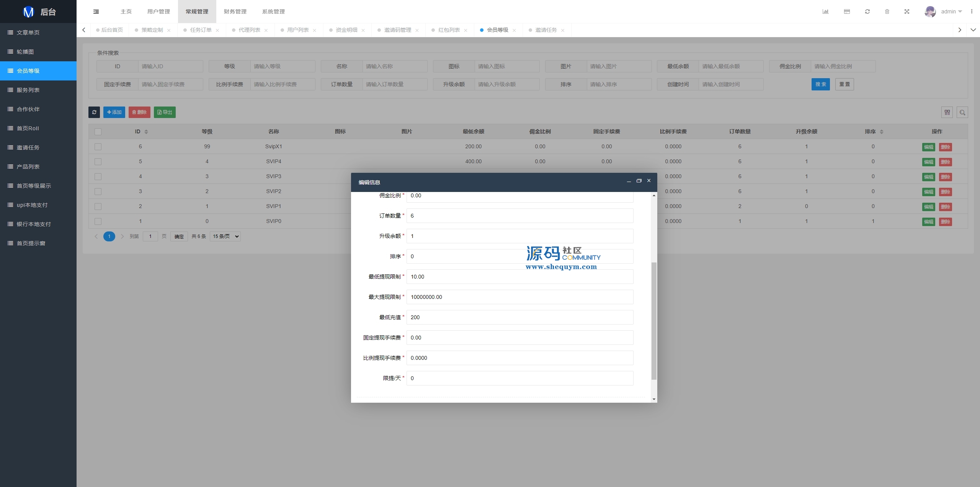980x487 pixels.
Task: Minimize the 编辑信息 dialog
Action: tap(629, 181)
